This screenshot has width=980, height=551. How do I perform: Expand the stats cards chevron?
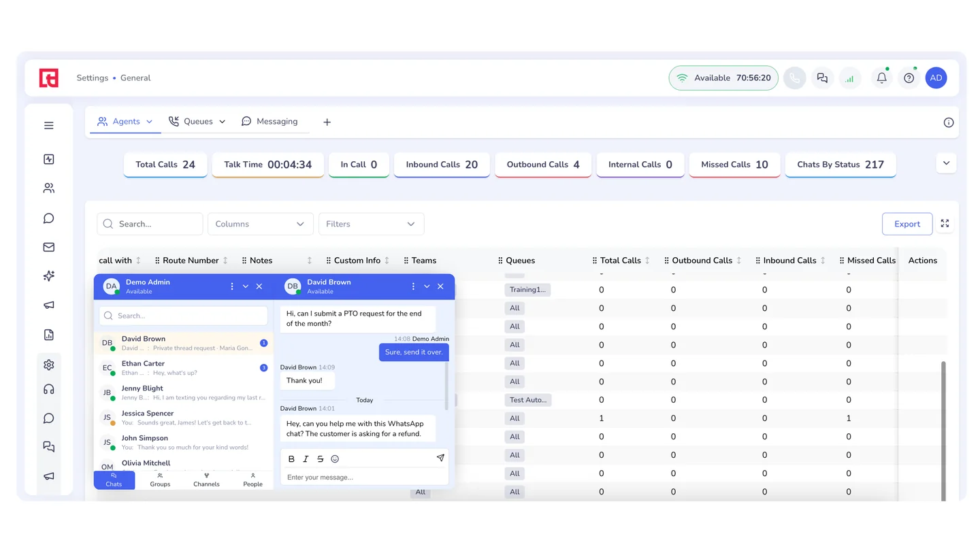pyautogui.click(x=946, y=163)
